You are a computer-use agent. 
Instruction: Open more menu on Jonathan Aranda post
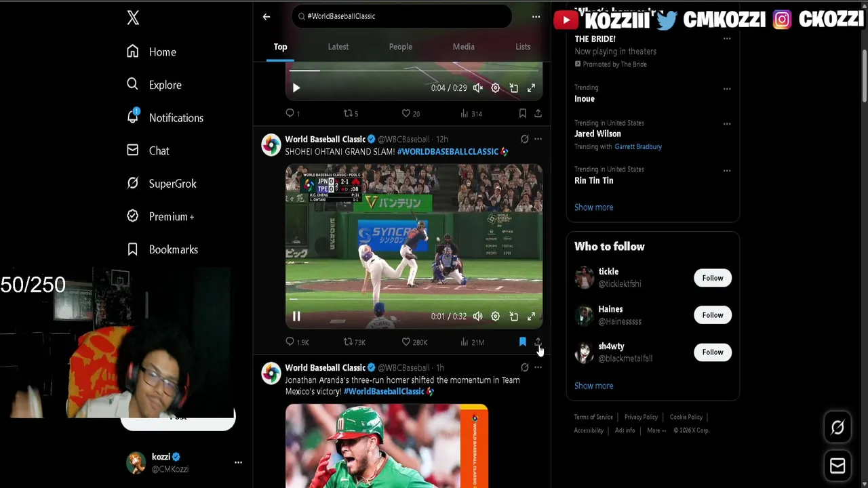pyautogui.click(x=538, y=367)
